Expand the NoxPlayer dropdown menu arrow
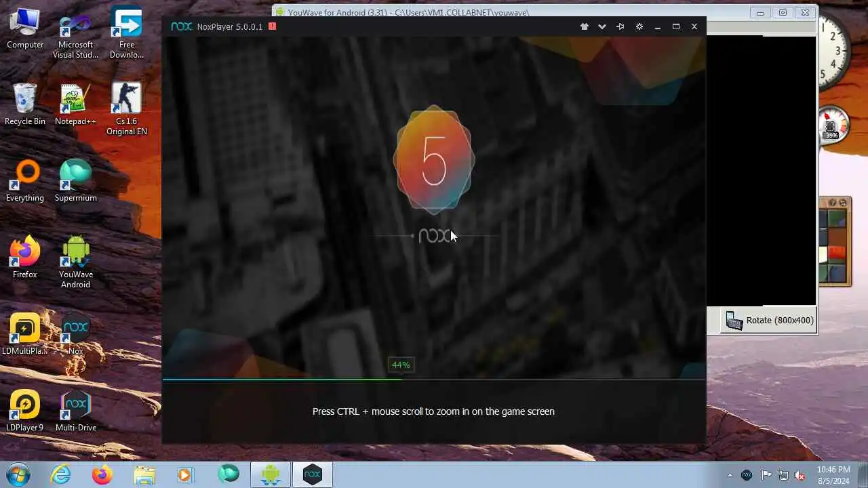Viewport: 868px width, 488px height. click(601, 26)
